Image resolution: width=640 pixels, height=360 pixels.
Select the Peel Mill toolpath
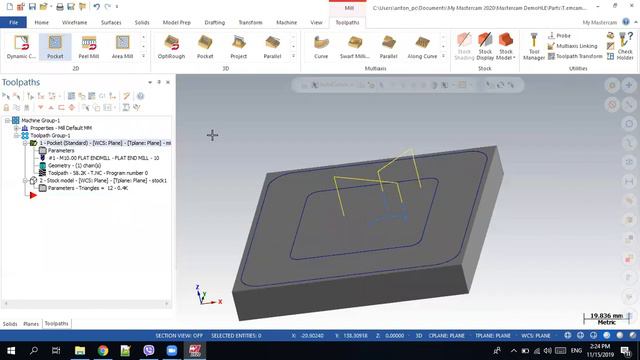pos(89,47)
